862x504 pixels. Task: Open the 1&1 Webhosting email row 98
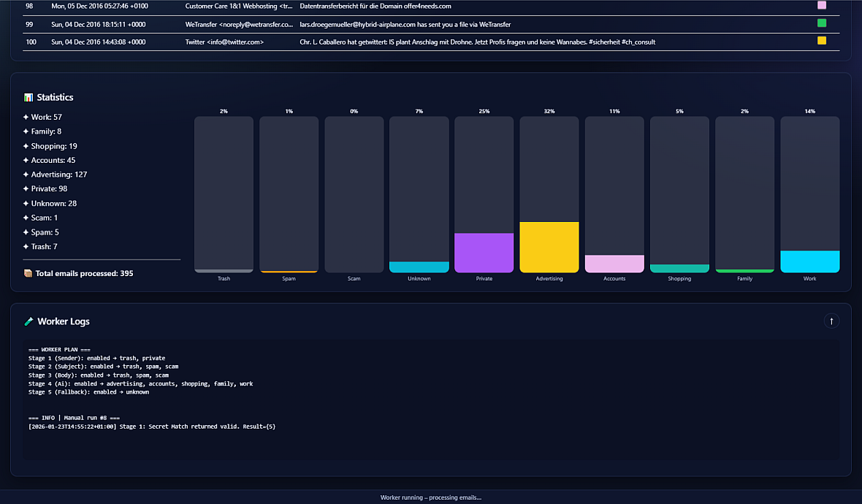[x=375, y=6]
